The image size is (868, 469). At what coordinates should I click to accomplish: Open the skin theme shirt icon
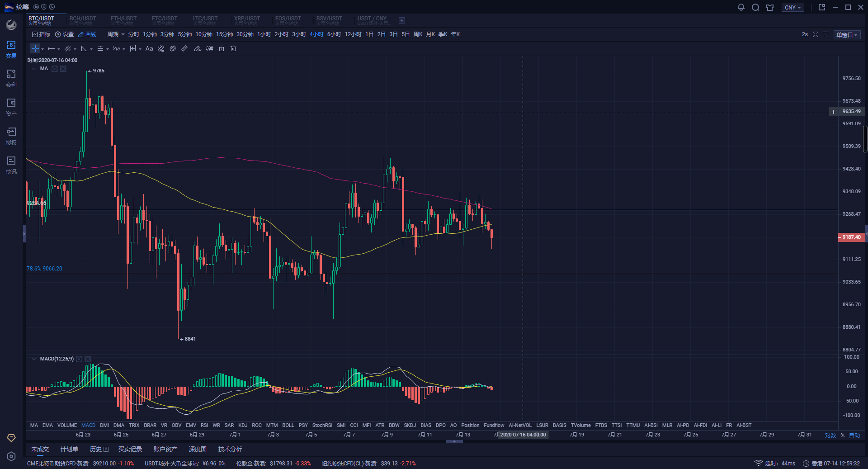(770, 7)
